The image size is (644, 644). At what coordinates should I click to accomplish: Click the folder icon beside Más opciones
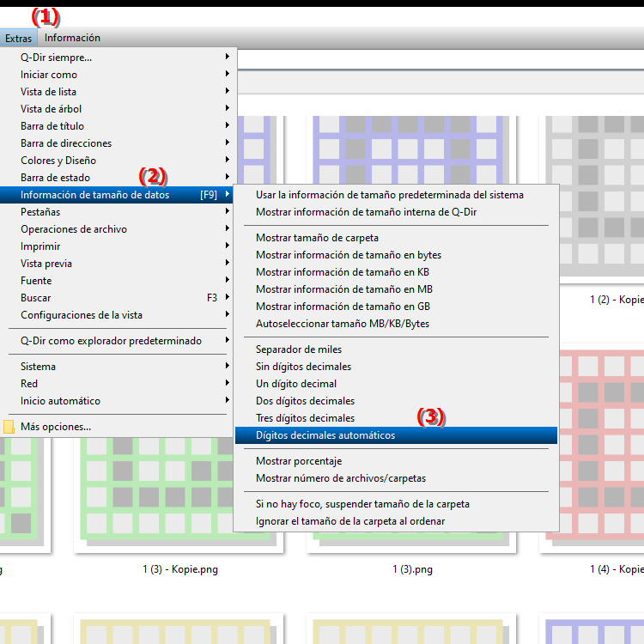tap(9, 427)
